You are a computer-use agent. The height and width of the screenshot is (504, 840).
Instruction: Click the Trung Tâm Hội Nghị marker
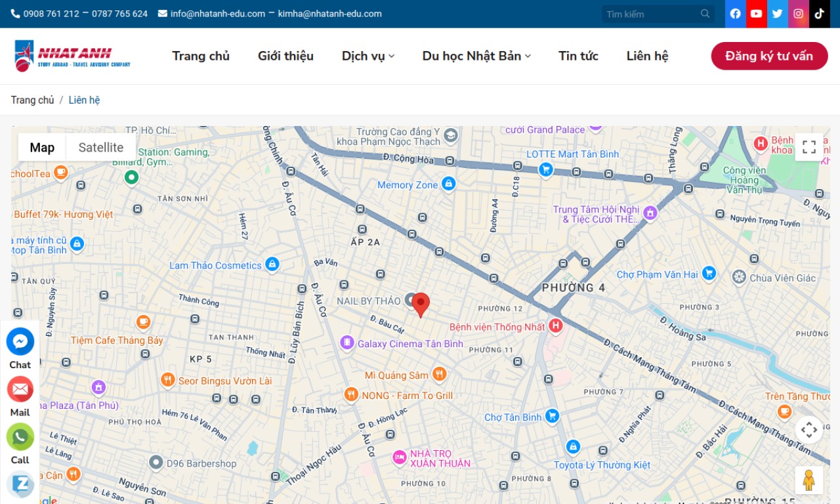[650, 213]
